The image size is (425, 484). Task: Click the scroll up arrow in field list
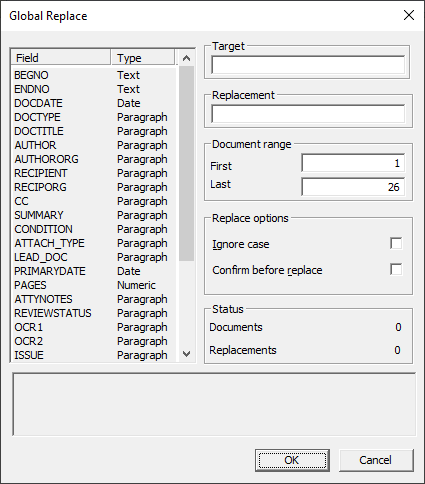click(x=186, y=58)
